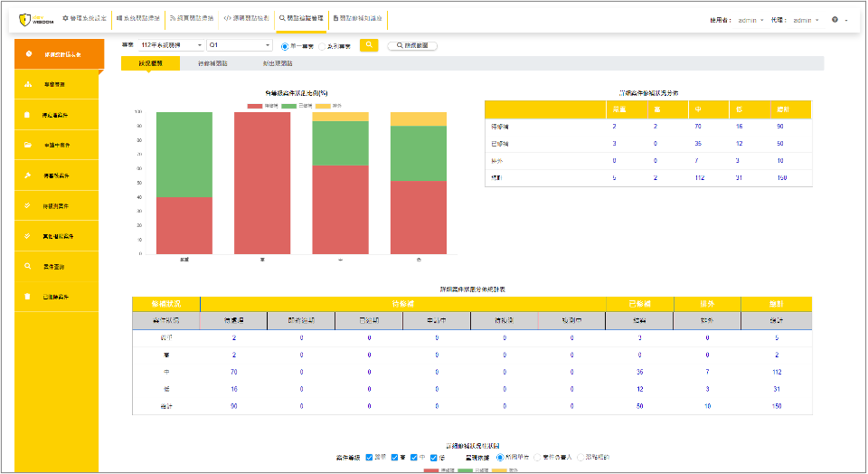
Task: Open the Q1 quarter dropdown
Action: click(240, 45)
